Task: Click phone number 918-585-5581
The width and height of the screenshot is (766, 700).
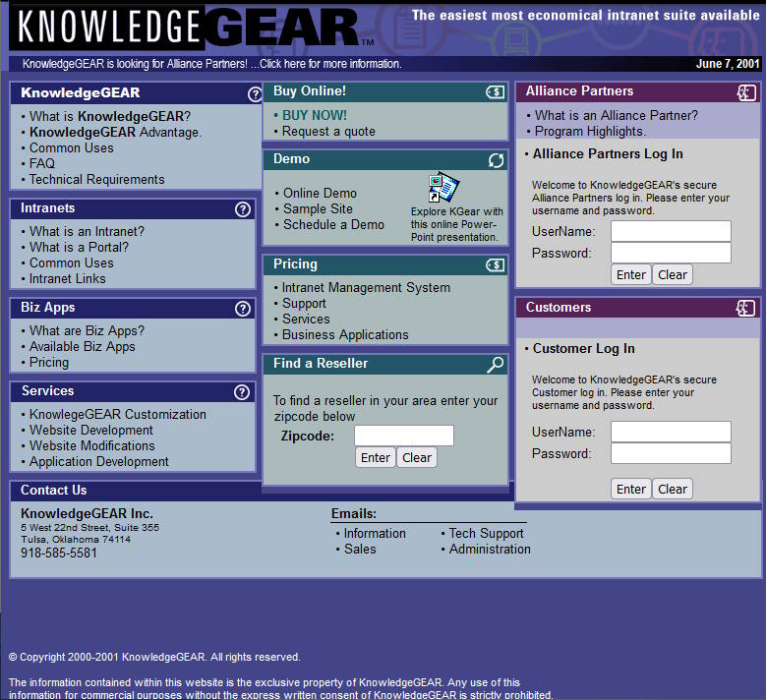Action: 59,553
